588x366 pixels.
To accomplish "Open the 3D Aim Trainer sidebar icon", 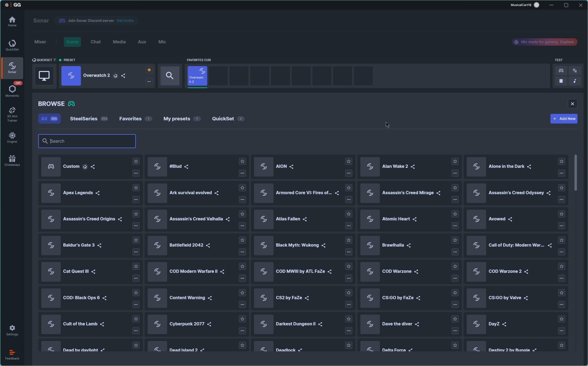I will [x=12, y=114].
